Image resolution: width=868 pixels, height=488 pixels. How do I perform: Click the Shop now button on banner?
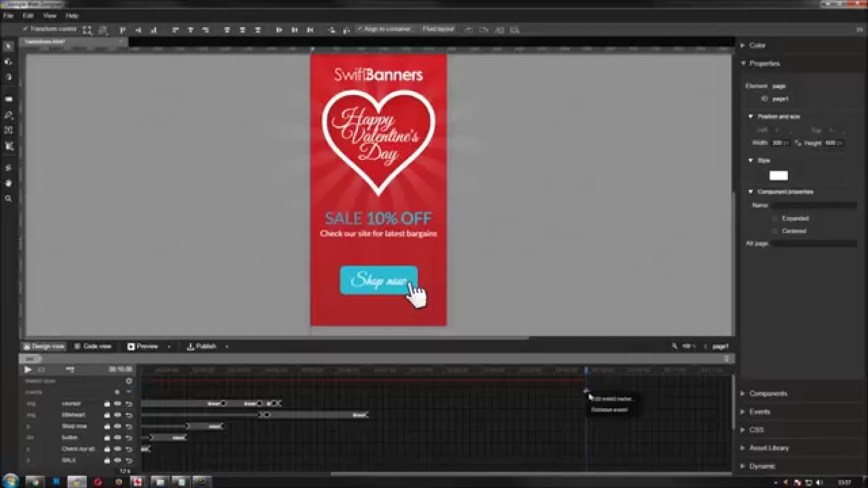point(378,281)
